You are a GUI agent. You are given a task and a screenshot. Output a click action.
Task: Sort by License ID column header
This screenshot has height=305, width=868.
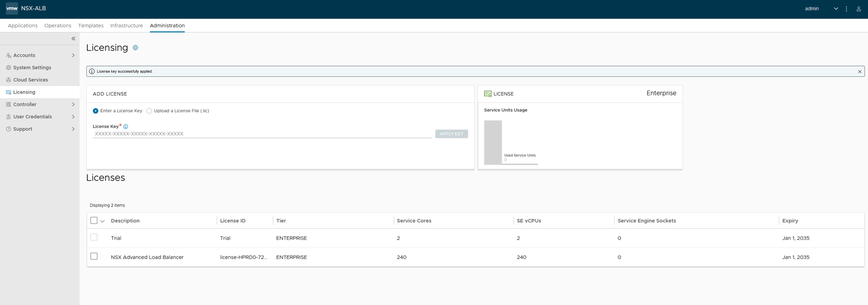233,220
